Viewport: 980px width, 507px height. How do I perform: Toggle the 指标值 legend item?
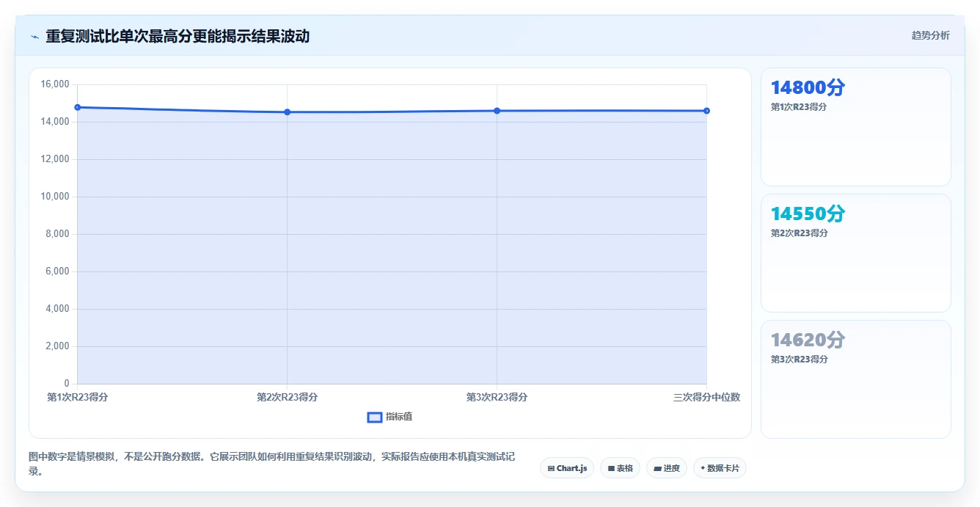click(x=390, y=417)
